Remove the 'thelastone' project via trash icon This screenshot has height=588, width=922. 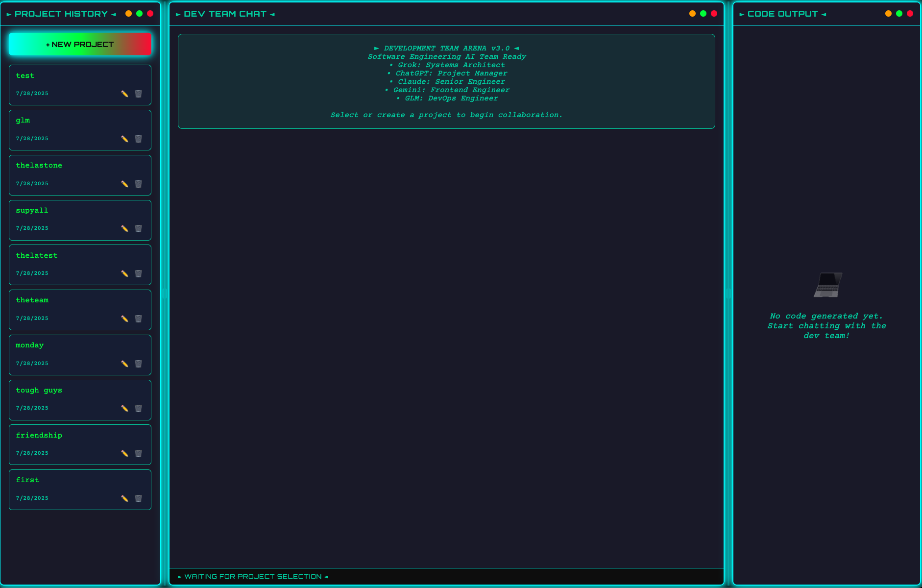139,184
